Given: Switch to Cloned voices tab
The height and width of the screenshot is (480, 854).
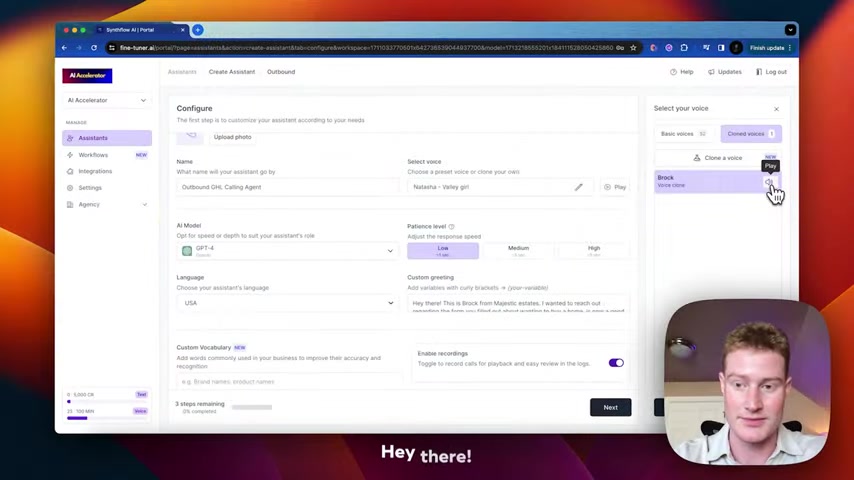Looking at the screenshot, I should (x=751, y=134).
